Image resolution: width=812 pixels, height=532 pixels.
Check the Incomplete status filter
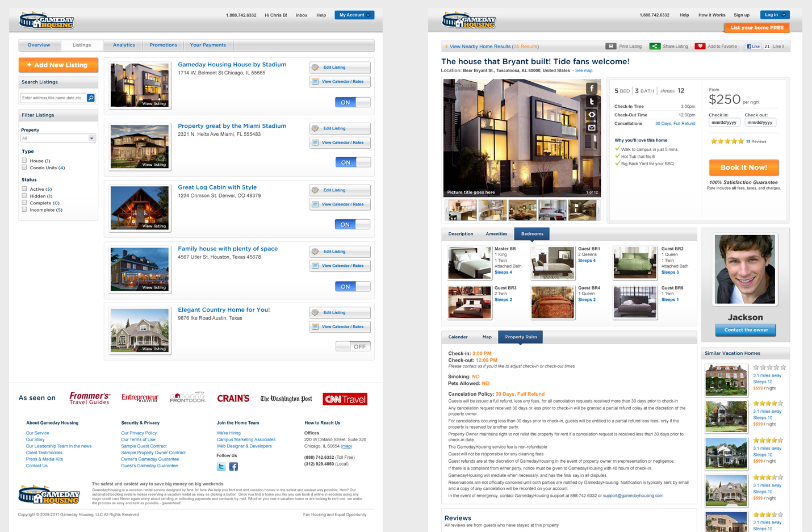pos(24,210)
